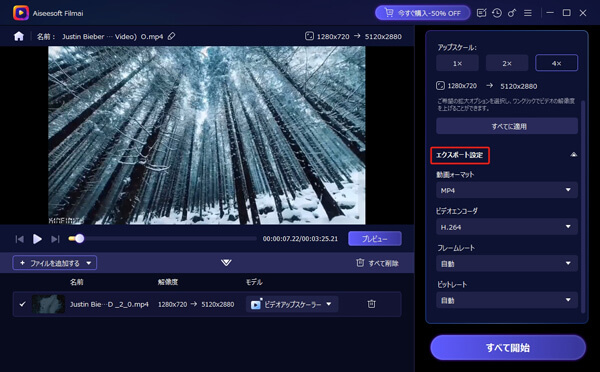Skip to next frame

(55, 239)
